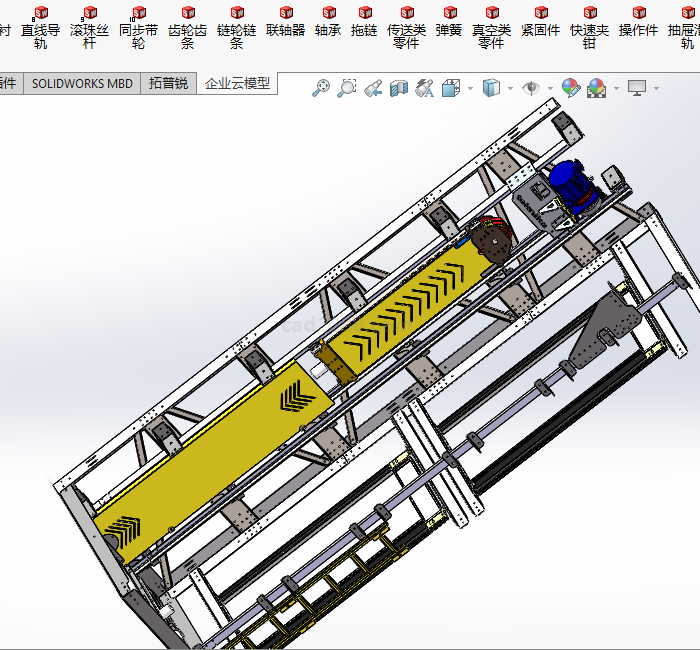This screenshot has width=700, height=650.
Task: Click the Zoom to Fit icon
Action: tap(321, 88)
